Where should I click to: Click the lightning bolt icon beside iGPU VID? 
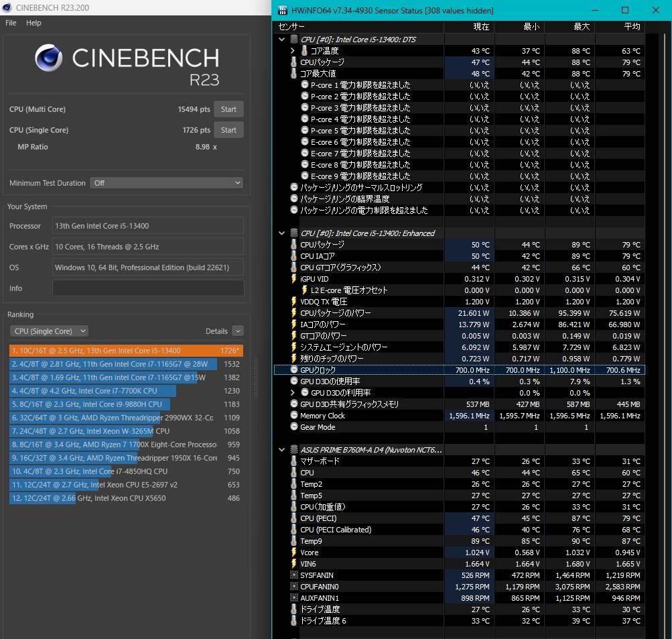click(293, 279)
